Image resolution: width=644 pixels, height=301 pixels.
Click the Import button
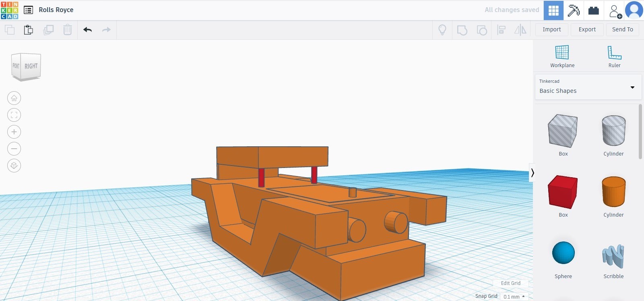pos(551,30)
